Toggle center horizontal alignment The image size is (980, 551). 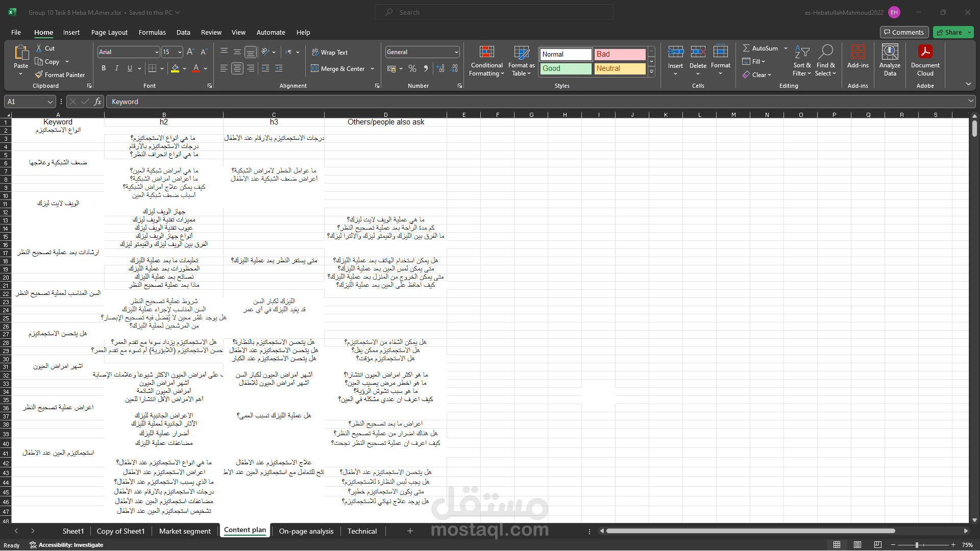click(237, 68)
